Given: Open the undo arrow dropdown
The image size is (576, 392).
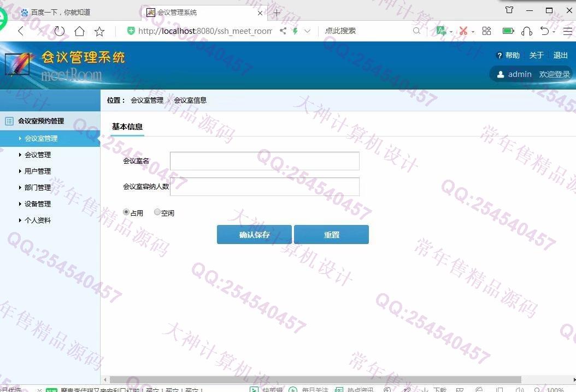Looking at the screenshot, I should pos(554,32).
